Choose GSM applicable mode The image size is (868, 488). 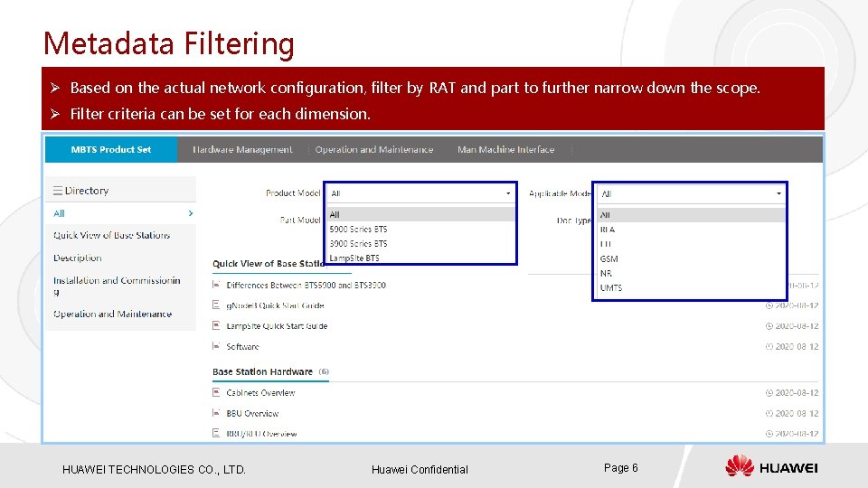click(609, 259)
